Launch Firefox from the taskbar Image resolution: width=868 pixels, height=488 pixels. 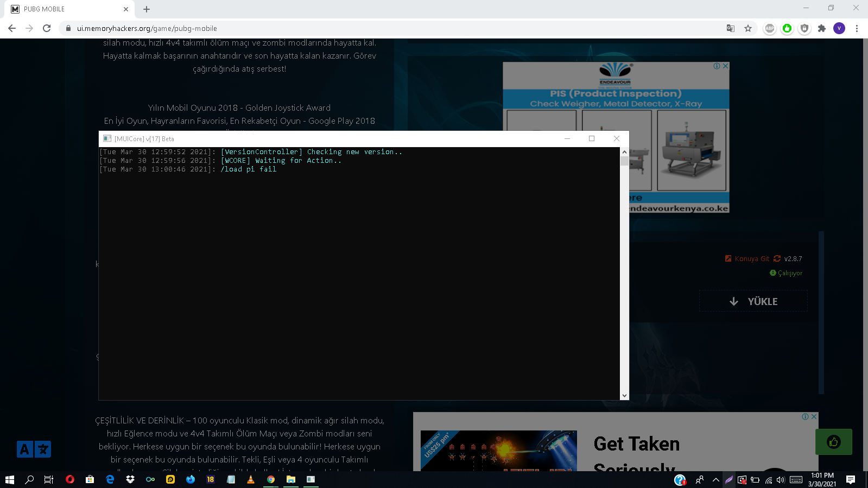point(191,479)
